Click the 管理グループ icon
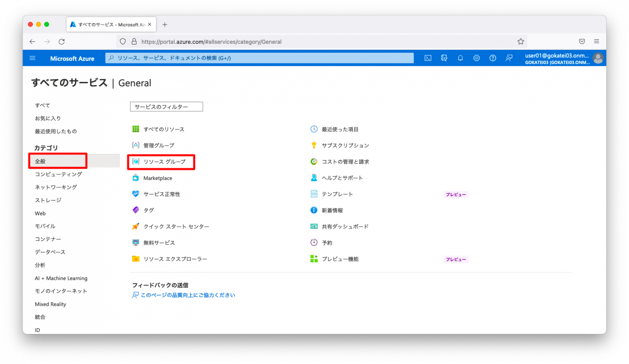 136,145
